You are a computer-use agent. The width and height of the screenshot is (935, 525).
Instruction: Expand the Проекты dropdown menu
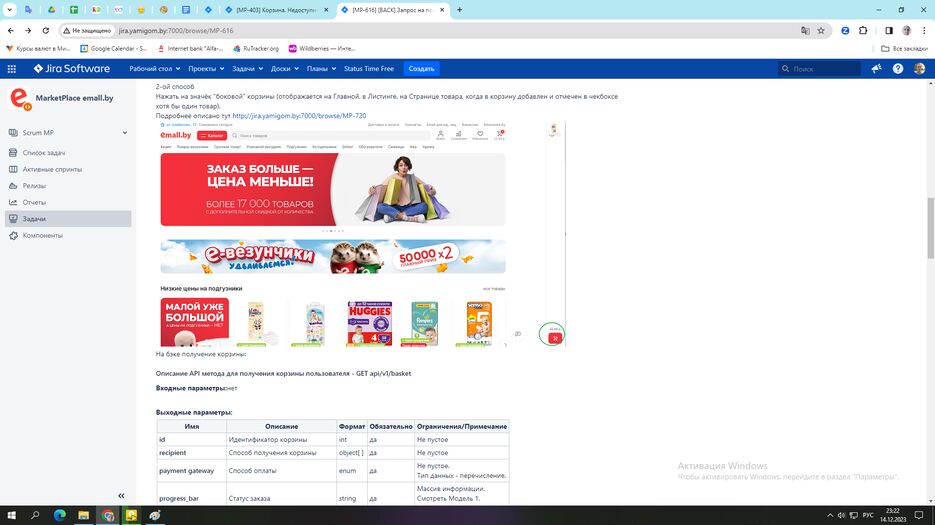click(206, 69)
